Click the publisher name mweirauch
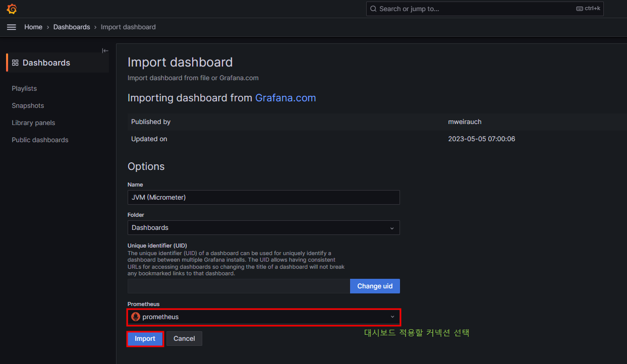Screen dimensions: 627x364 pos(465,122)
